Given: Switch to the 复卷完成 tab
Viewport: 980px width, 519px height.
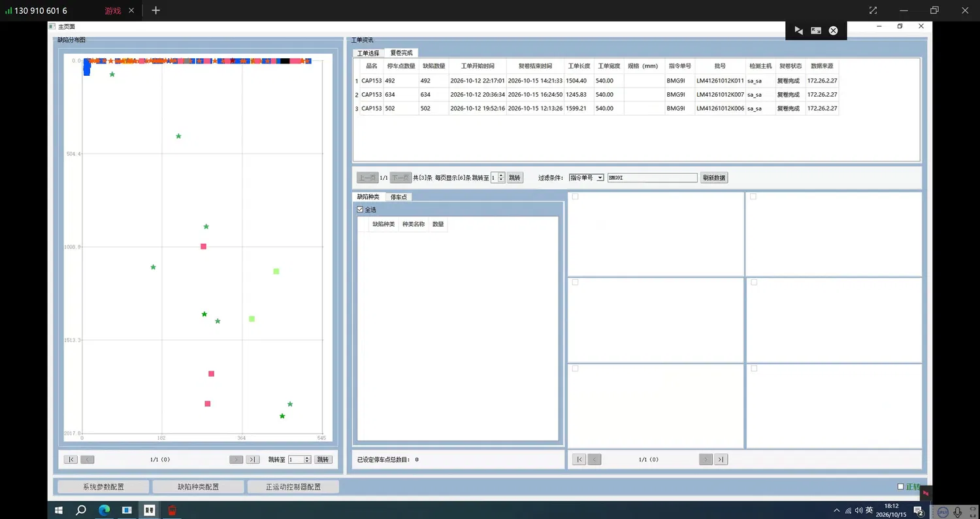Looking at the screenshot, I should pos(401,53).
